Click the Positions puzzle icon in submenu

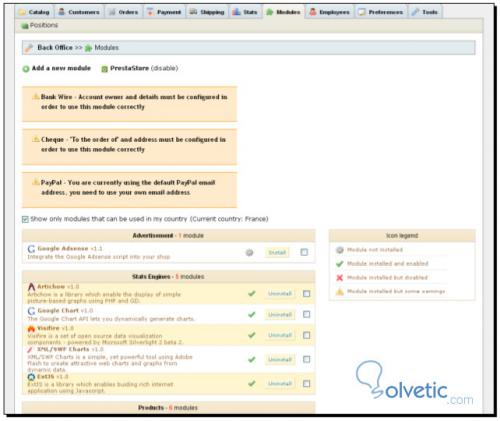click(25, 26)
